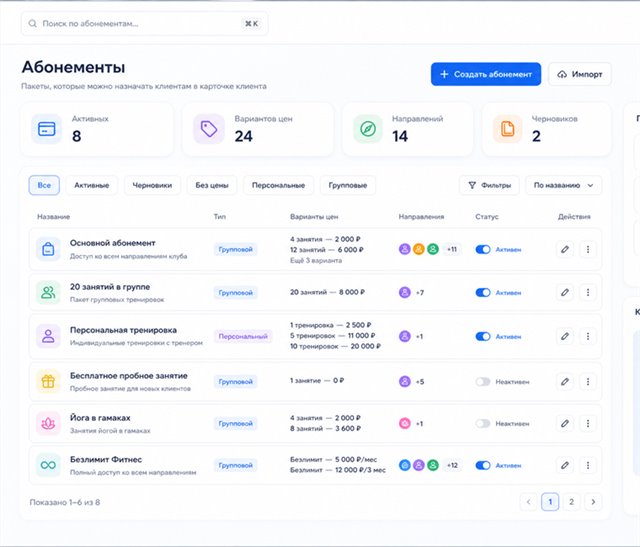Turn off Основной абонемент active switch

tap(483, 249)
